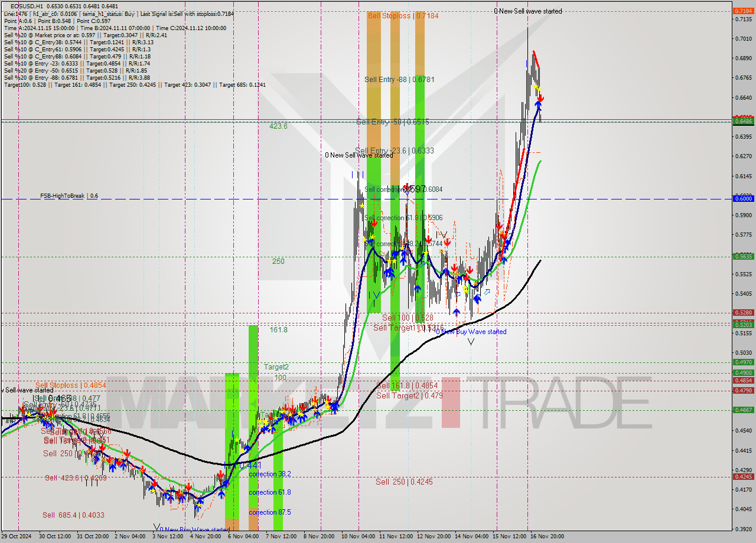Click the '10 Nov 04:00' time axis label
The image size is (756, 543).
point(358,537)
